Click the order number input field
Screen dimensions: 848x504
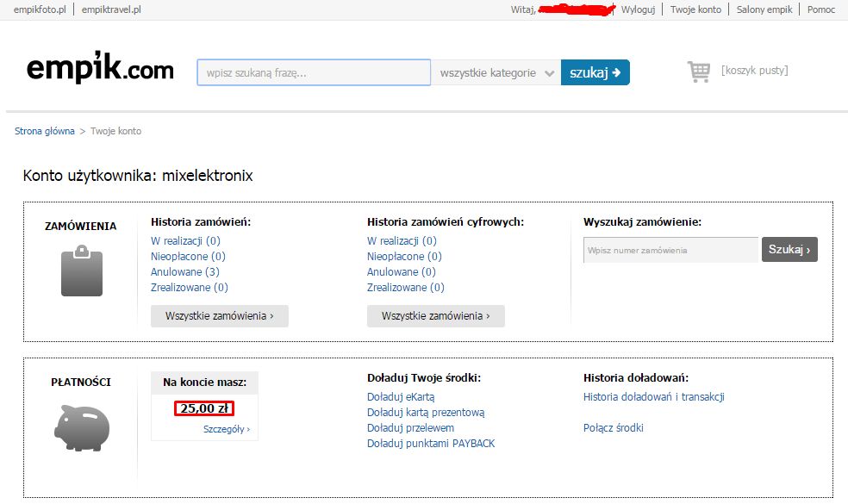coord(670,250)
